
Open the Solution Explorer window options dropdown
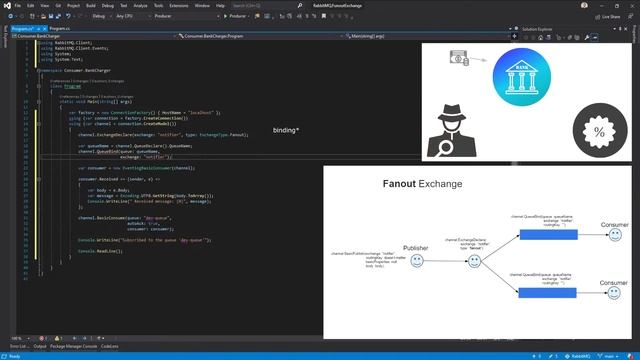click(x=614, y=29)
